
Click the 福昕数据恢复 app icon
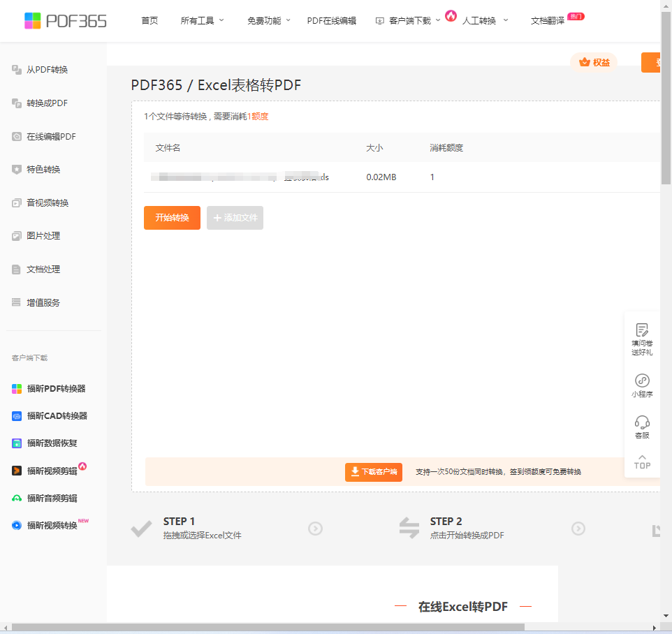click(17, 443)
